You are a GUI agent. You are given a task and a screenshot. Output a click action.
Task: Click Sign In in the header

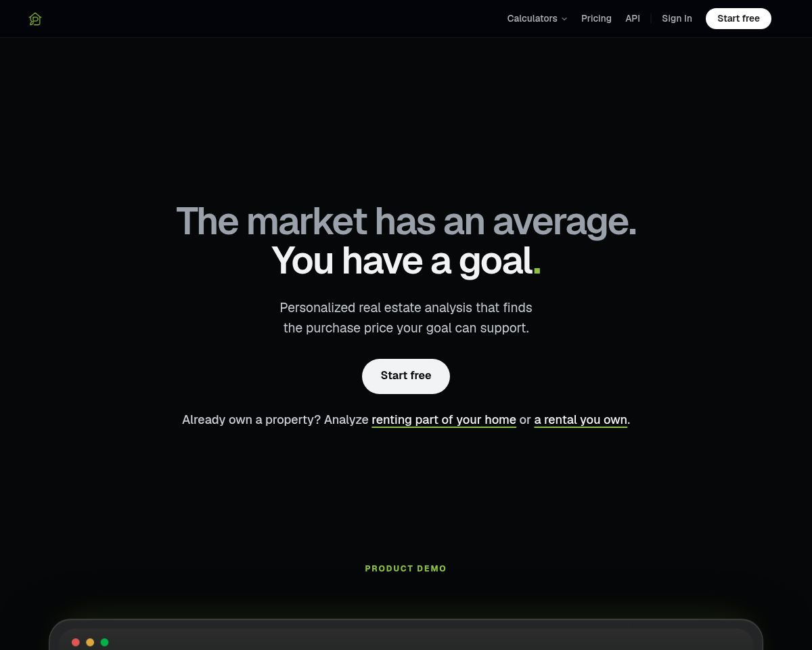tap(677, 19)
